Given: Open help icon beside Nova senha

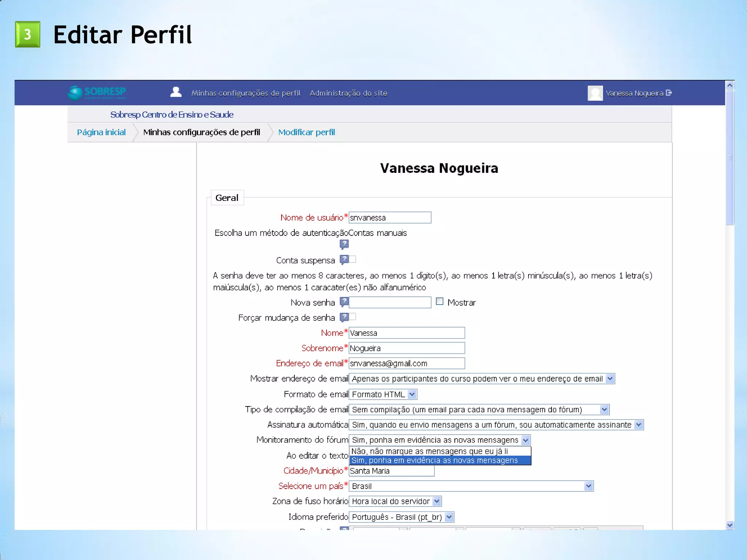Looking at the screenshot, I should click(x=344, y=302).
